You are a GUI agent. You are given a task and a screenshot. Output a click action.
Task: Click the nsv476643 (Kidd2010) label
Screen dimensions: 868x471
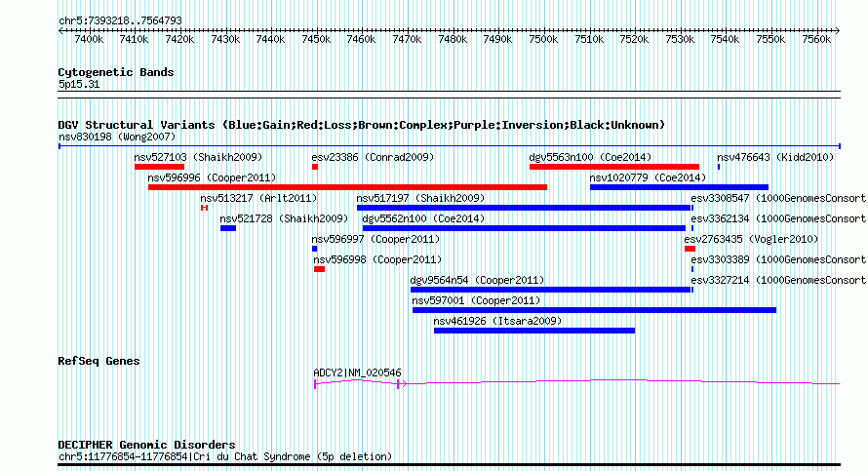point(775,157)
